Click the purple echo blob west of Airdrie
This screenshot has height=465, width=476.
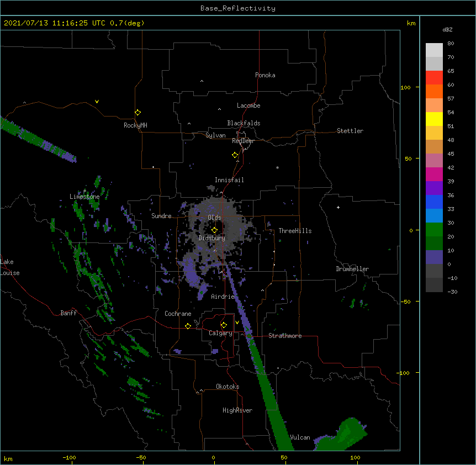click(192, 272)
